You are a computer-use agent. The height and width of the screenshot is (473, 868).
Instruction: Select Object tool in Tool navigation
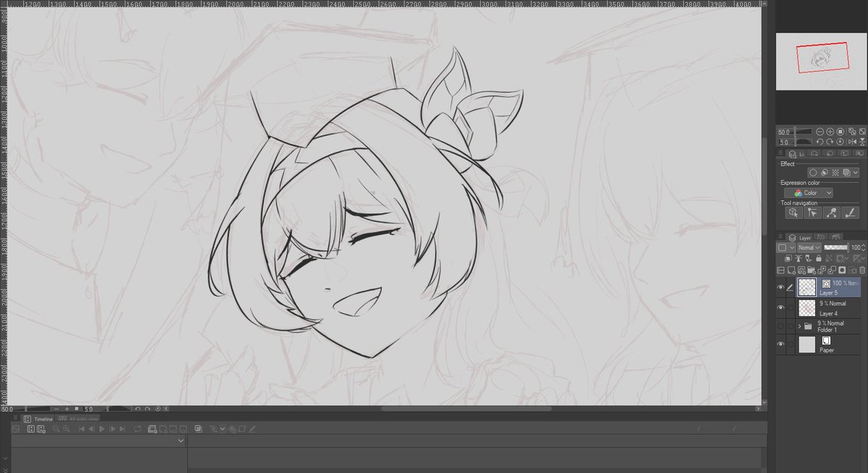pyautogui.click(x=793, y=213)
